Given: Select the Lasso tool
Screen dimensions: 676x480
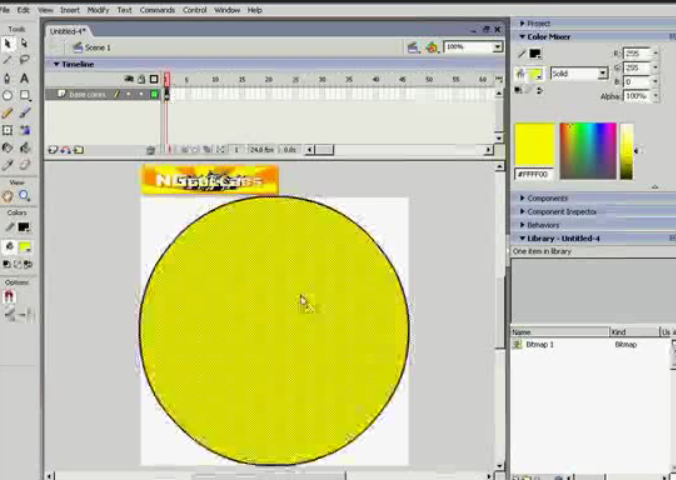Looking at the screenshot, I should (25, 61).
